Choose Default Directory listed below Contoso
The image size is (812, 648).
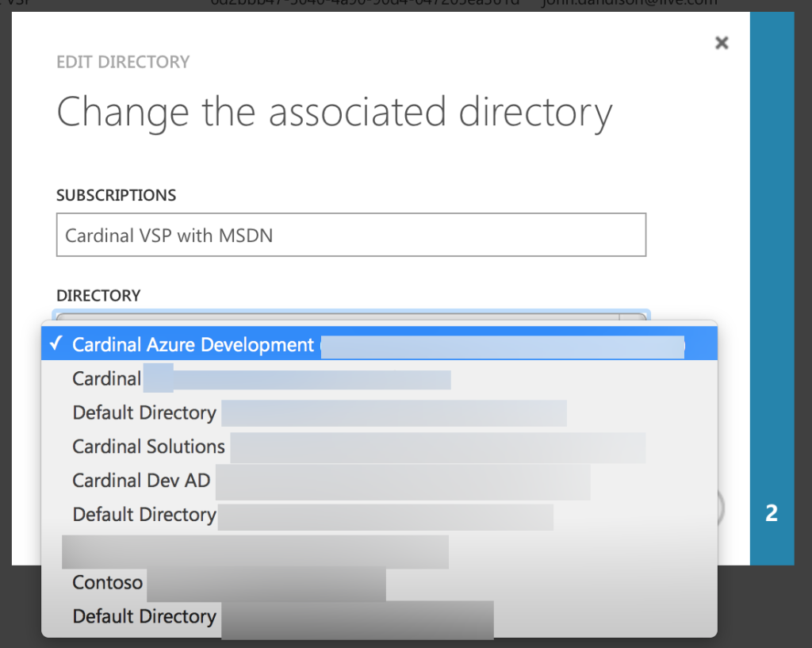tap(379, 616)
